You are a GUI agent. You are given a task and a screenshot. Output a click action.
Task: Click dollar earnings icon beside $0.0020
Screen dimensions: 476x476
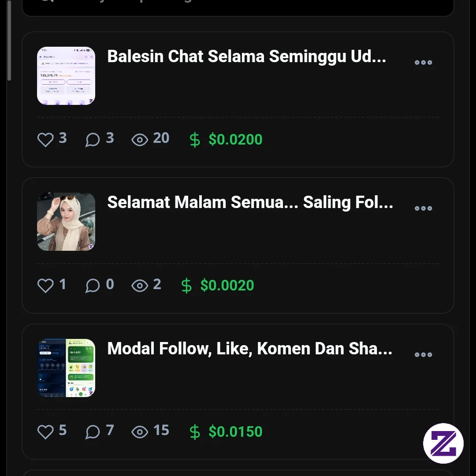click(186, 286)
